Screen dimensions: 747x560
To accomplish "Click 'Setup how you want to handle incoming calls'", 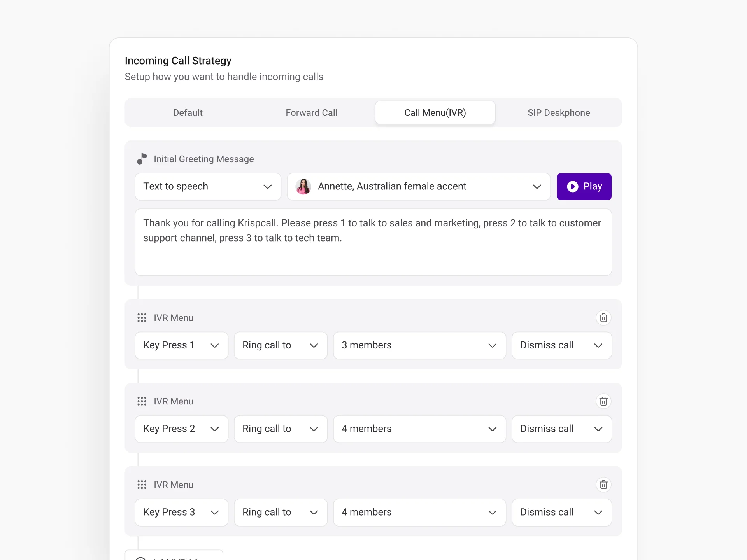I will coord(224,77).
